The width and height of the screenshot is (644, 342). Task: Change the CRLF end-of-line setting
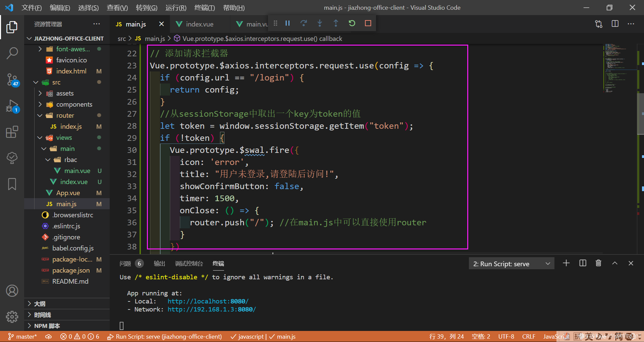529,336
